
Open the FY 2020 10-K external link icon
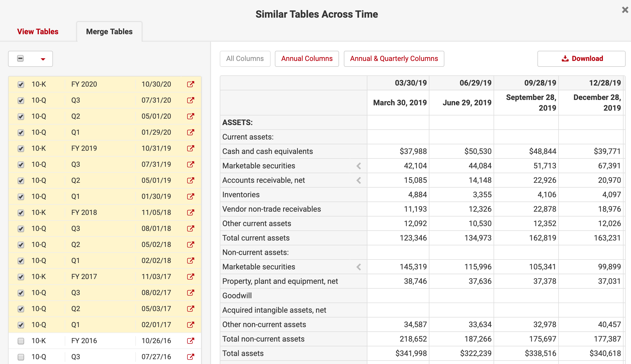190,84
